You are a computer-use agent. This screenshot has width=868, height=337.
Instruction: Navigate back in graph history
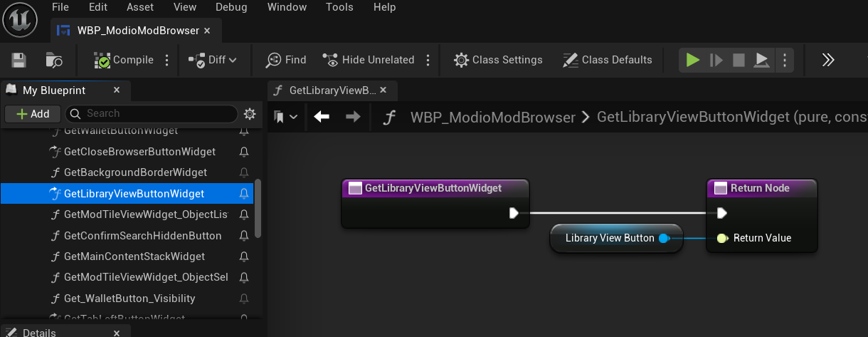click(x=322, y=116)
